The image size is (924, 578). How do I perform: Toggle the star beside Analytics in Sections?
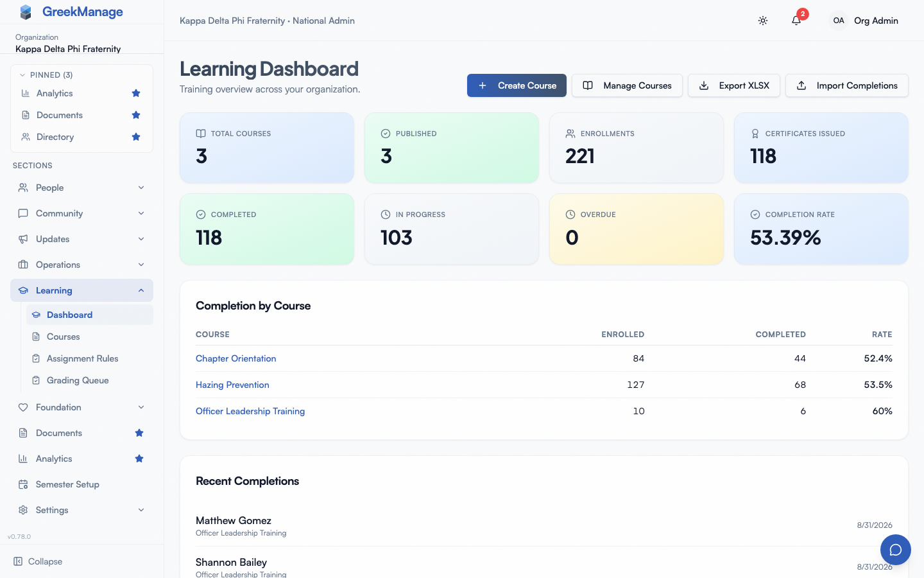[x=139, y=459]
